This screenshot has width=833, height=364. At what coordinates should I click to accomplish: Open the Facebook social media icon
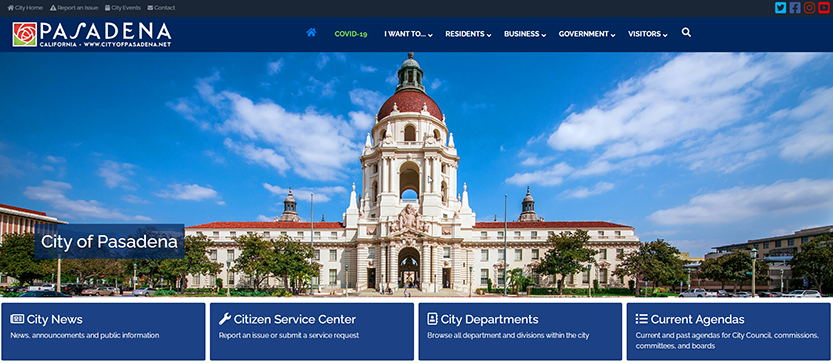(795, 8)
